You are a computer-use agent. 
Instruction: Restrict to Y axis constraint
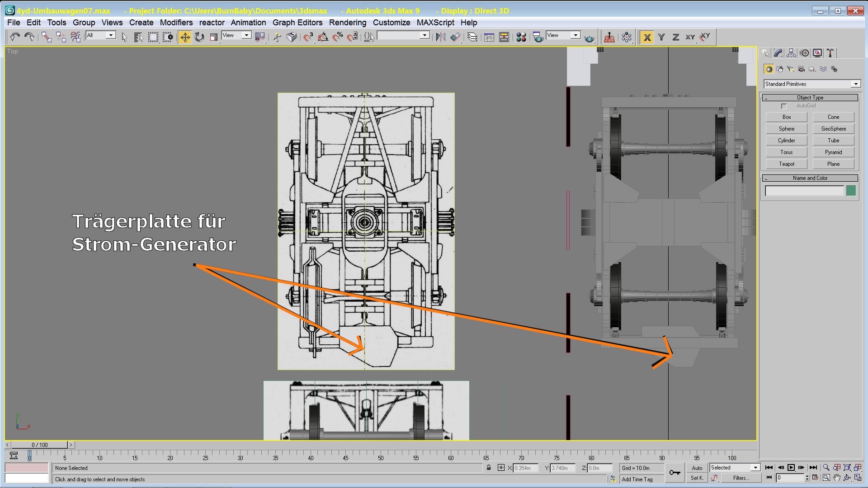pos(661,37)
